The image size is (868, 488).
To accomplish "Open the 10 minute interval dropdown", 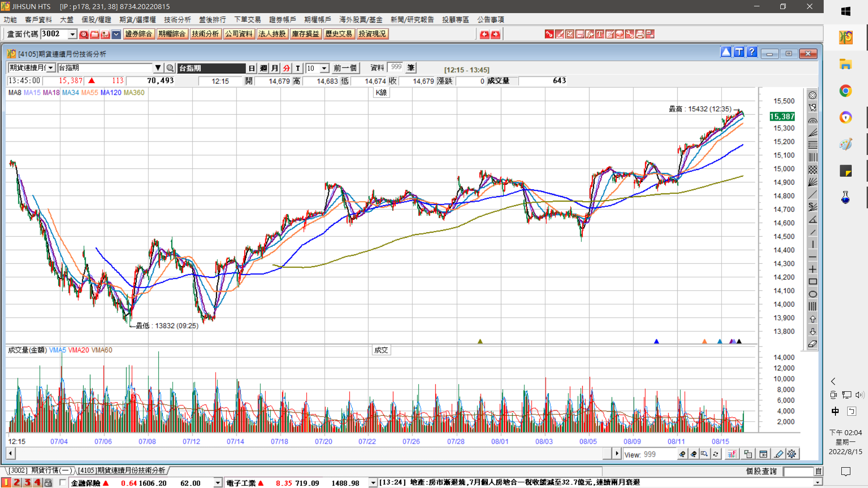I will pos(324,68).
